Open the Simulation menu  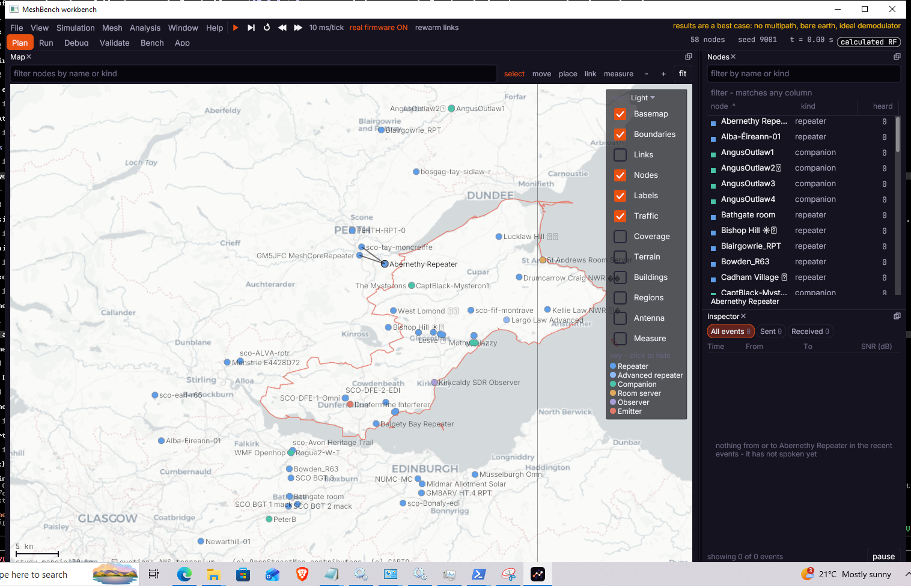[76, 28]
